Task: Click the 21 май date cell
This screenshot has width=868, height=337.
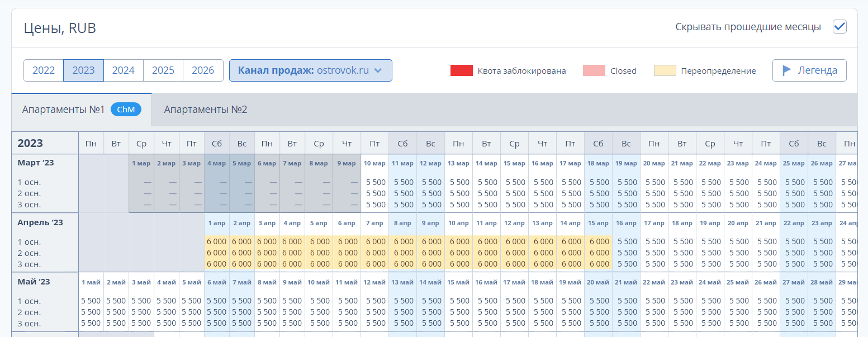Action: 627,282
